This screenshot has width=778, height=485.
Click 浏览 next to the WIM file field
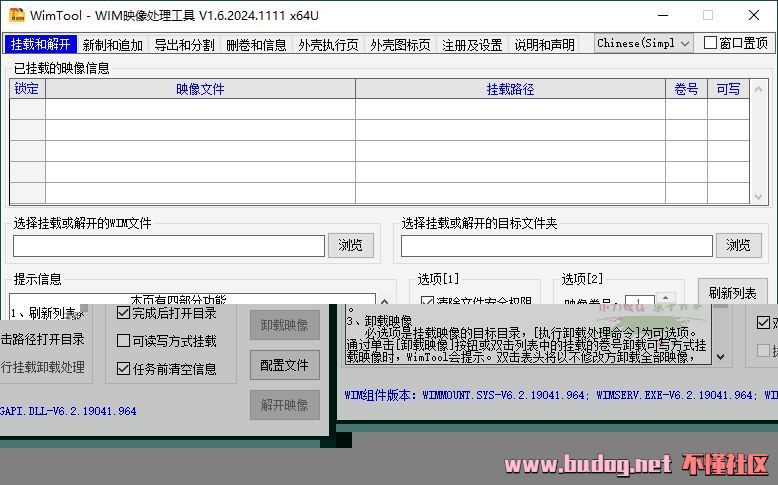350,245
